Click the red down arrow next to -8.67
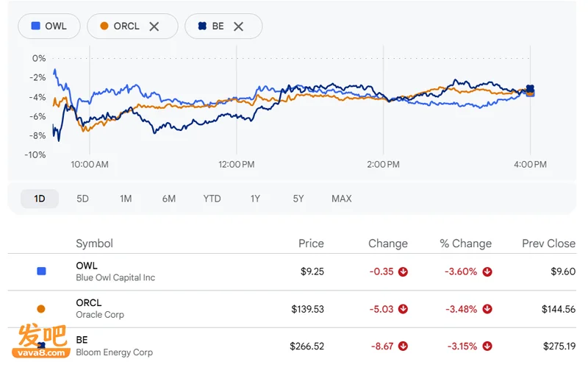The height and width of the screenshot is (370, 588). [403, 346]
